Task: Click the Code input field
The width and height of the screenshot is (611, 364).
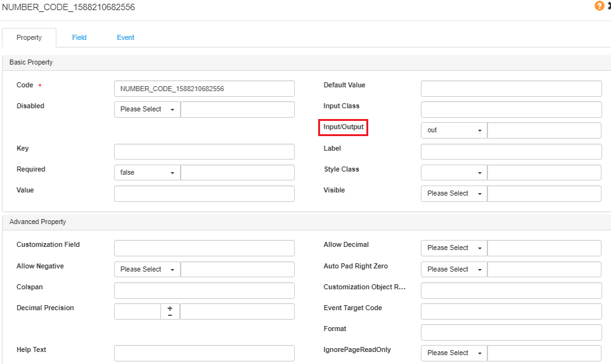Action: click(204, 89)
